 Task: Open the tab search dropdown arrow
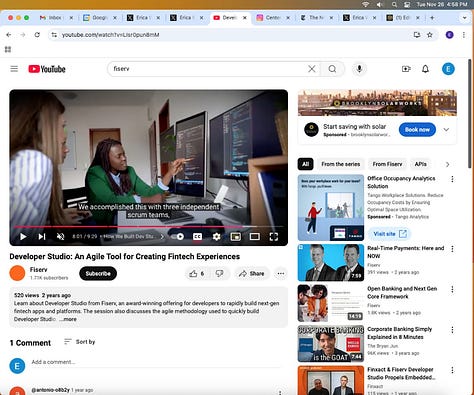pyautogui.click(x=464, y=18)
